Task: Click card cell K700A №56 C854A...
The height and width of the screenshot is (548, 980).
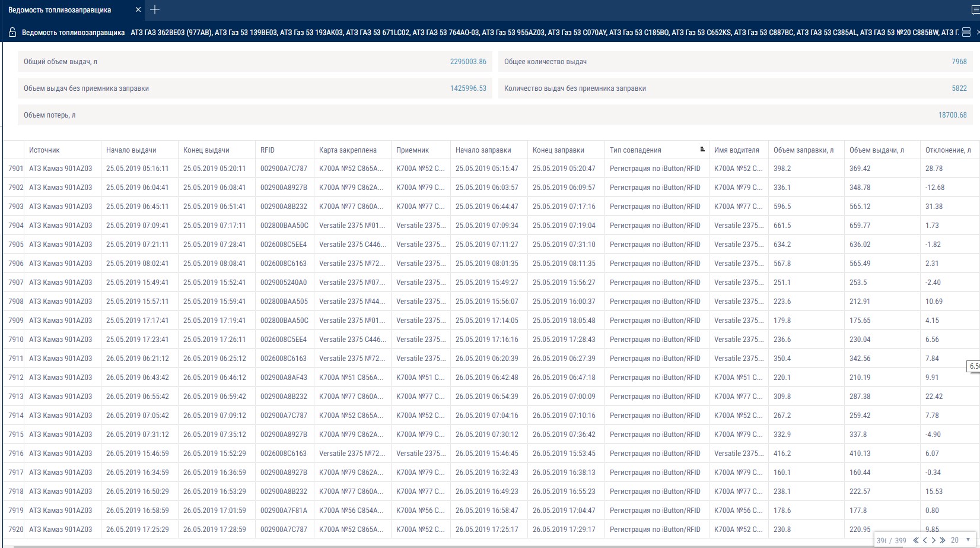Action: click(x=351, y=511)
